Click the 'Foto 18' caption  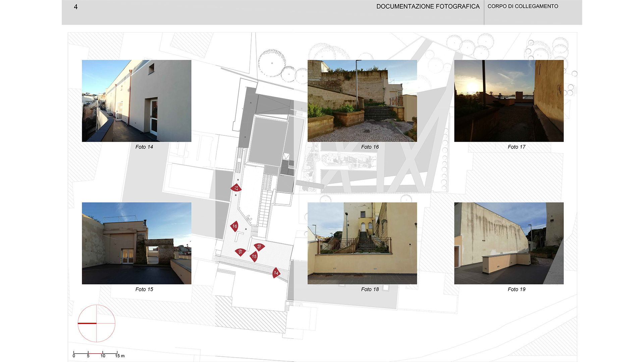pos(370,289)
